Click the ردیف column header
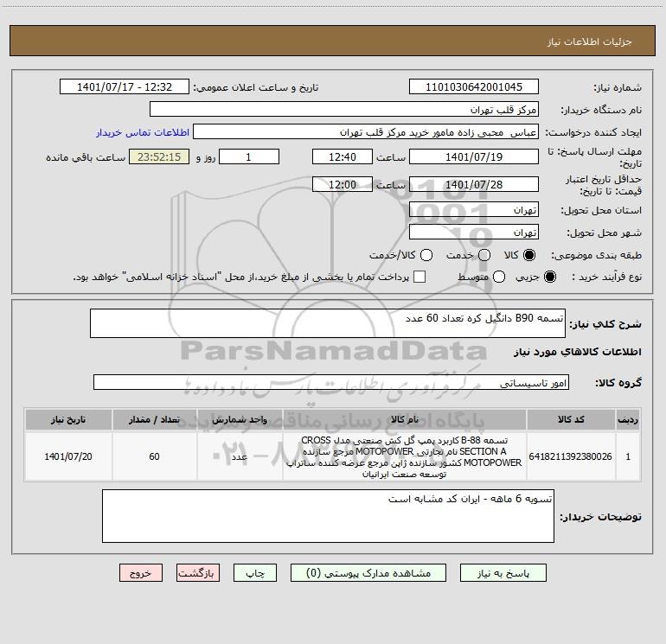Screen dimensions: 666x644 click(x=628, y=420)
